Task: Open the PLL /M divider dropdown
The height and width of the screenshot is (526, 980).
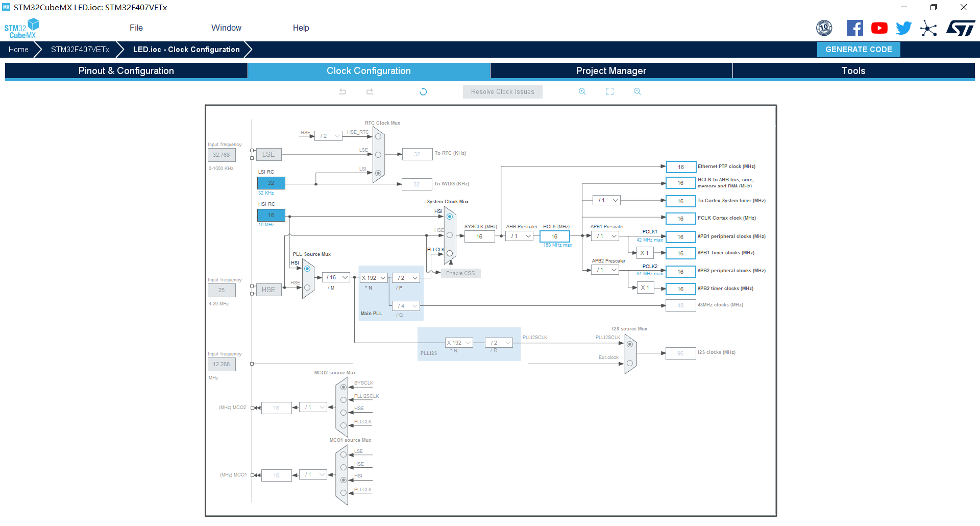Action: pyautogui.click(x=336, y=277)
